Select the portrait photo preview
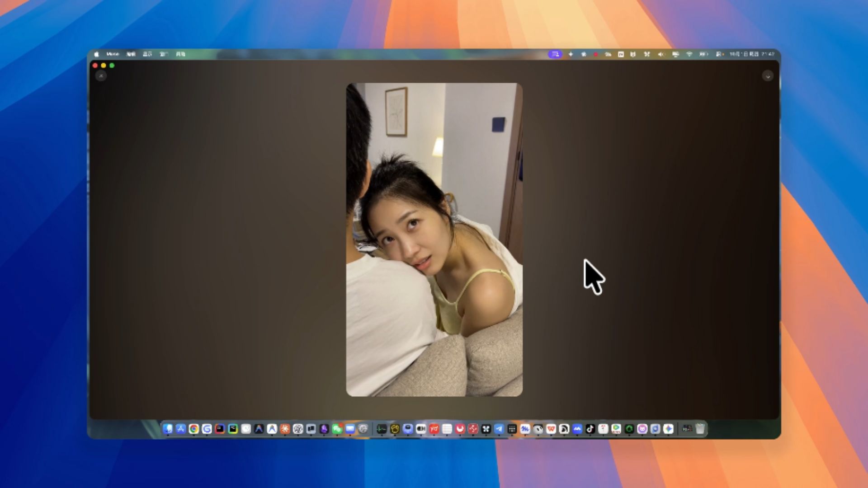Image resolution: width=868 pixels, height=488 pixels. click(x=434, y=239)
